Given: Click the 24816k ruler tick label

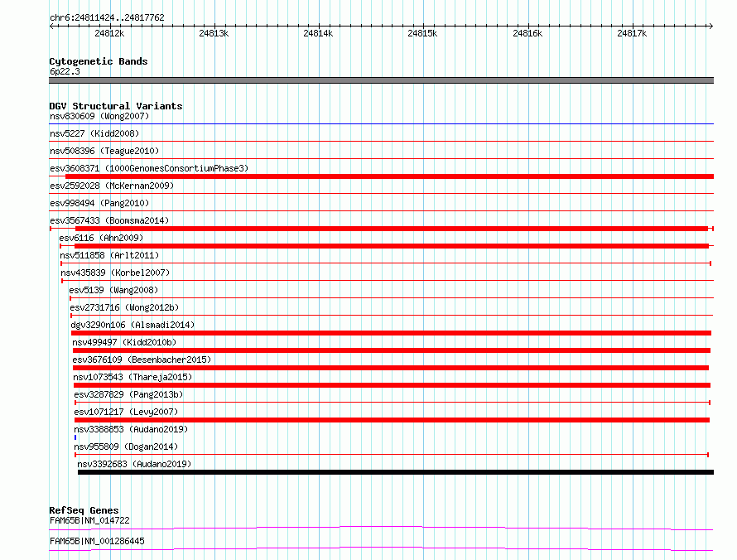Looking at the screenshot, I should pos(527,33).
